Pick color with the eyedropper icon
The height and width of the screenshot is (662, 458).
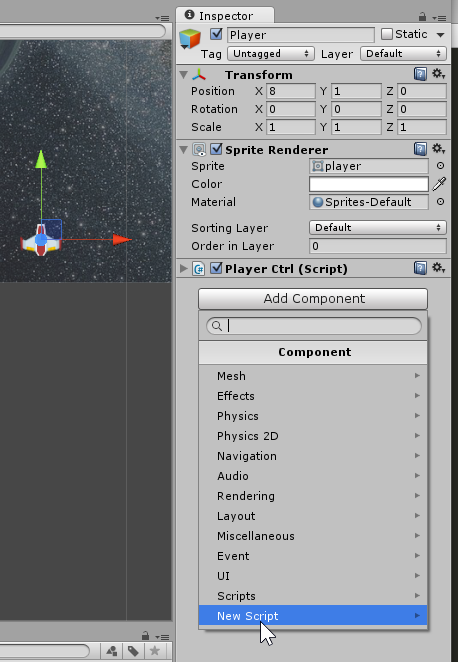pyautogui.click(x=439, y=184)
